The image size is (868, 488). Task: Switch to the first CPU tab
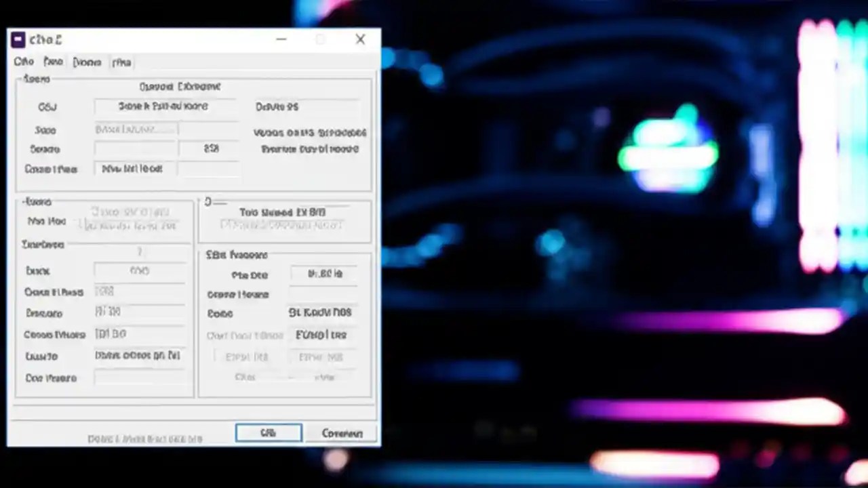pos(24,62)
